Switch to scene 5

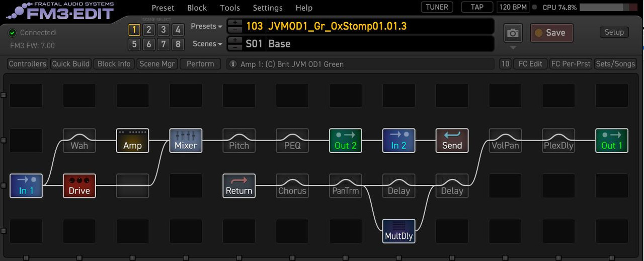coord(134,44)
